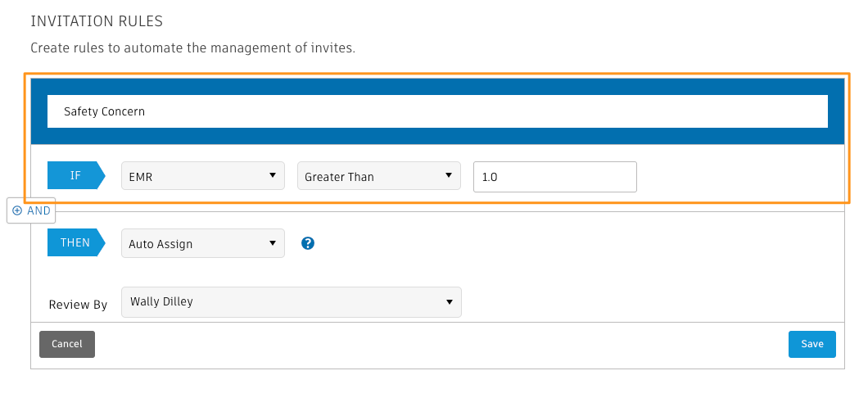Click the blue question mark help icon
The height and width of the screenshot is (407, 868).
point(308,243)
